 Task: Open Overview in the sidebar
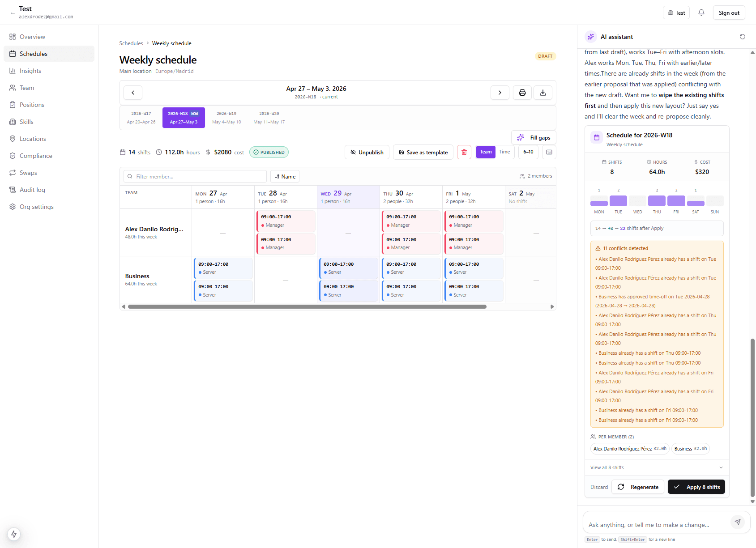click(49, 37)
